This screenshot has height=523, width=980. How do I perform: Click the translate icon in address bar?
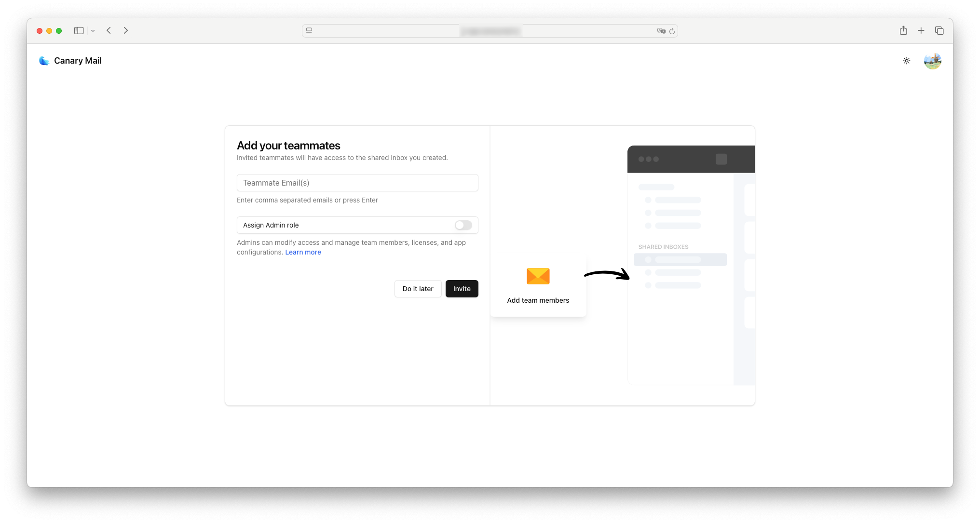[x=661, y=31]
